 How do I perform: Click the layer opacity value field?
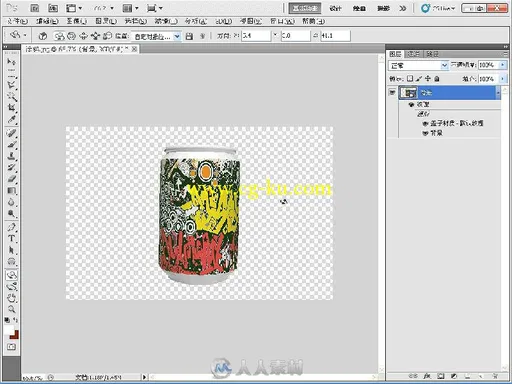(x=488, y=65)
